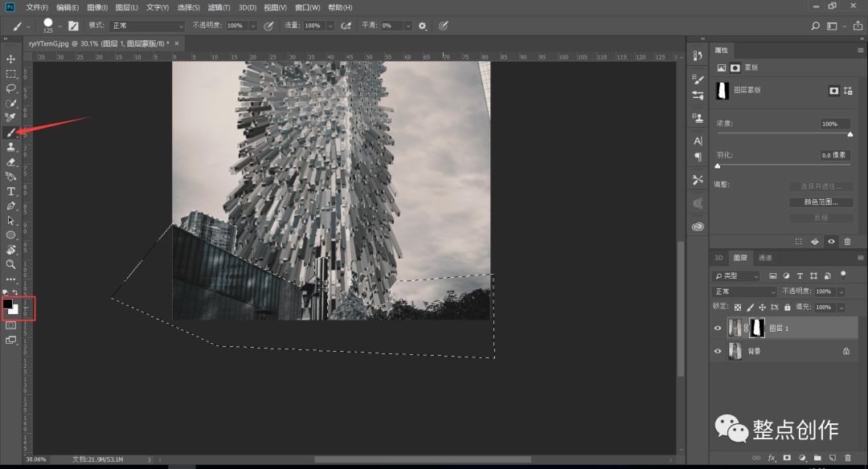Create new adjustment layer icon
The image size is (868, 469).
coord(802,458)
